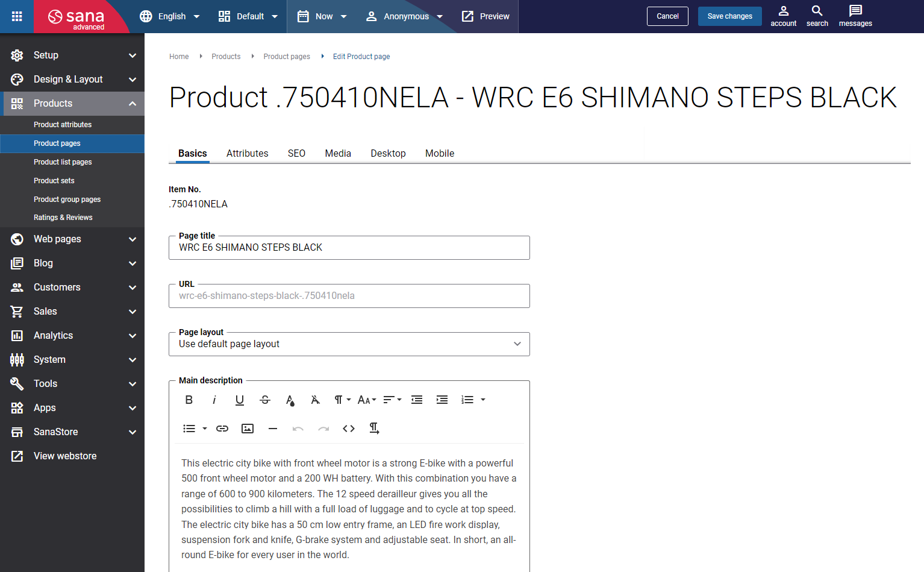
Task: Open text alignment dropdown
Action: pyautogui.click(x=392, y=400)
